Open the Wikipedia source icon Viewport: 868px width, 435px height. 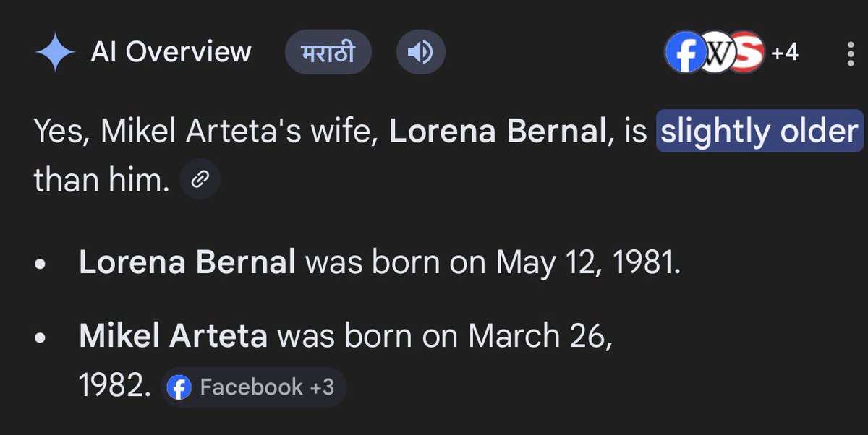[x=716, y=53]
